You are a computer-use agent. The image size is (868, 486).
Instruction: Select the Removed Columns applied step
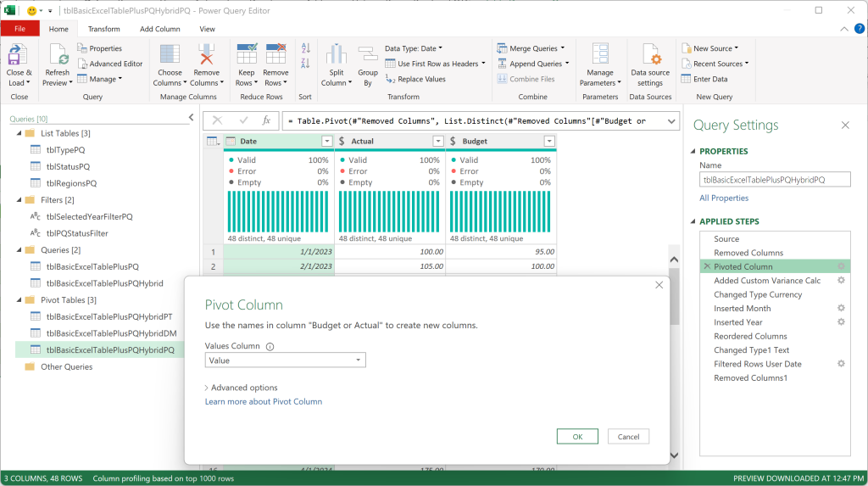pos(748,253)
